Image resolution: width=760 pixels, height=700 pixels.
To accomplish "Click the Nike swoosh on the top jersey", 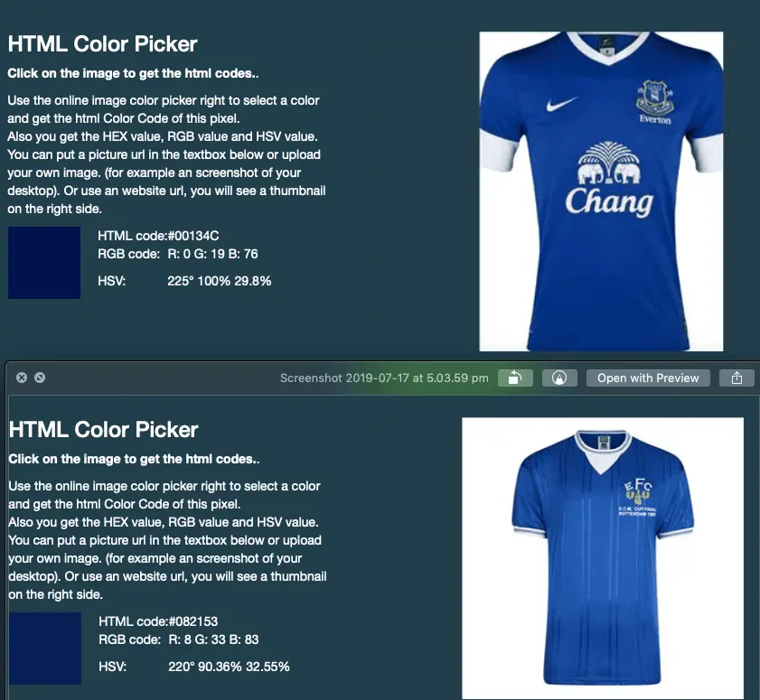I will [562, 104].
